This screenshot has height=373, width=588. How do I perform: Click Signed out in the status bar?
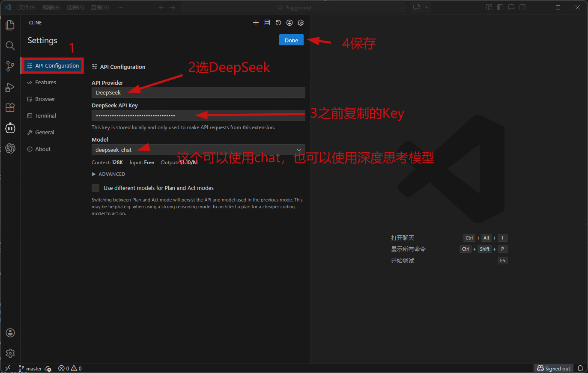click(x=554, y=369)
